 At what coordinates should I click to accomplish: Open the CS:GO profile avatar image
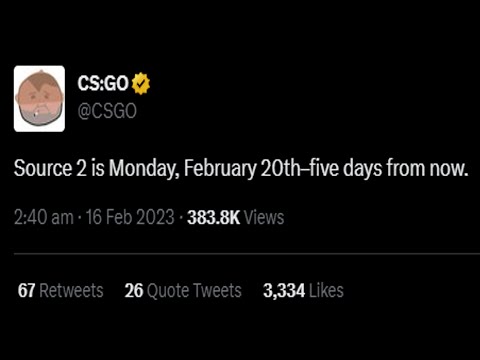[39, 99]
